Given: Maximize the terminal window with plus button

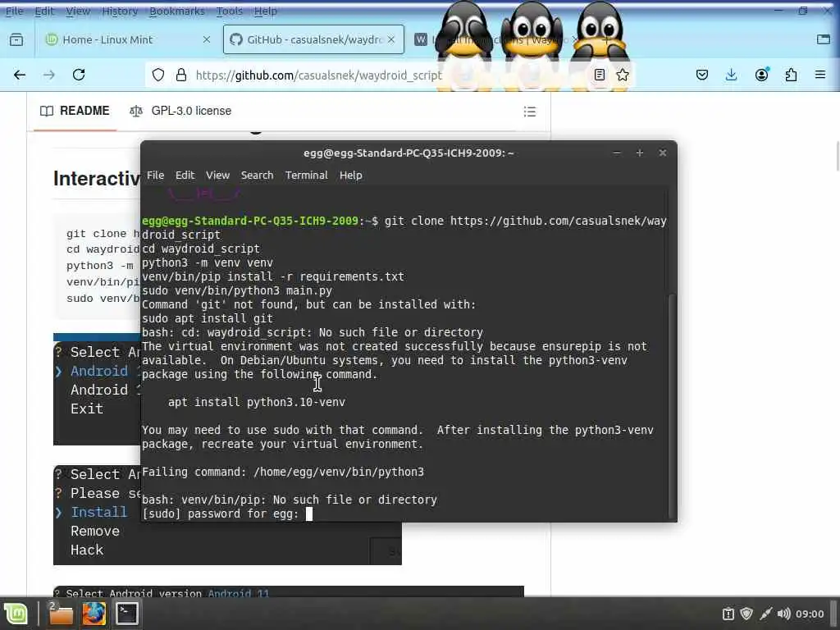Looking at the screenshot, I should point(640,153).
